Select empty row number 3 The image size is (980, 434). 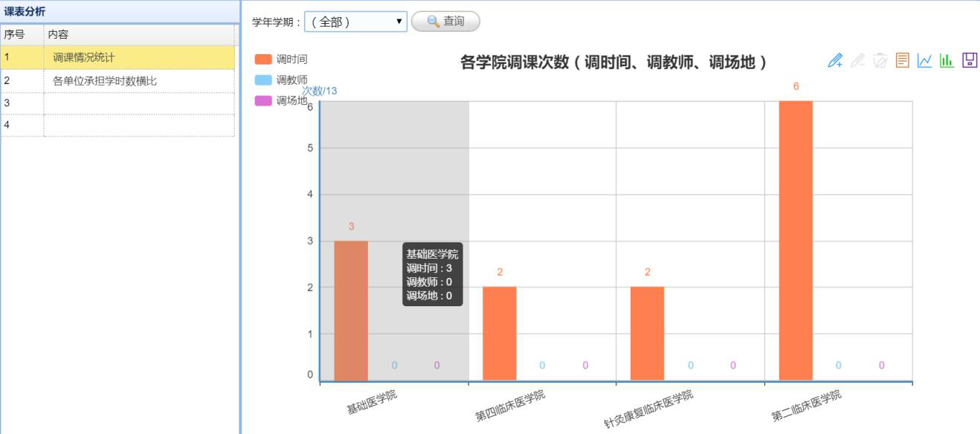[x=117, y=103]
